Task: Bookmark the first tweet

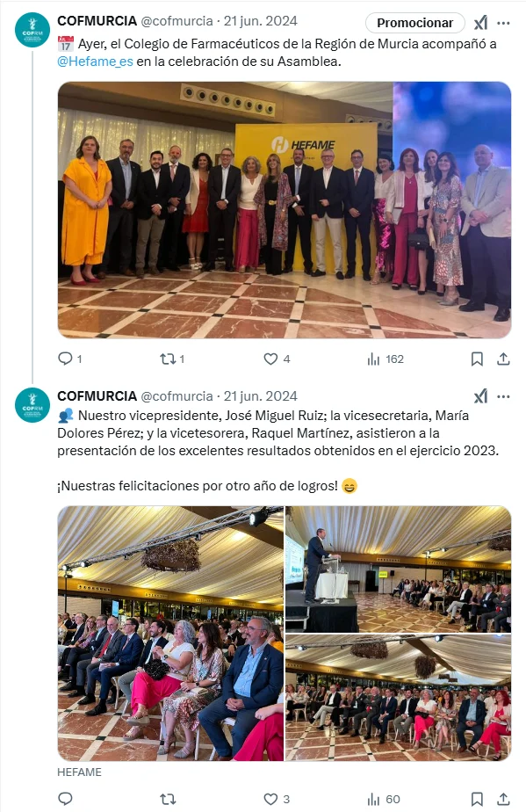Action: (x=477, y=359)
